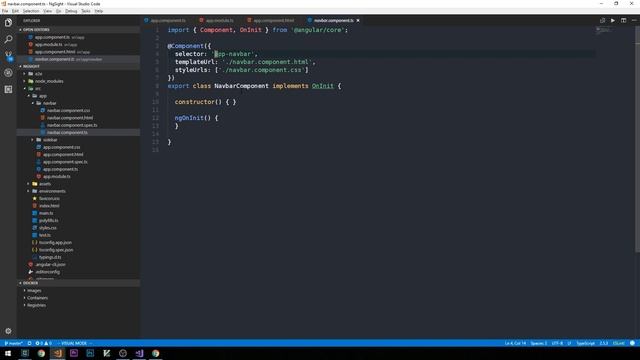
Task: Open the View menu
Action: tap(47, 11)
